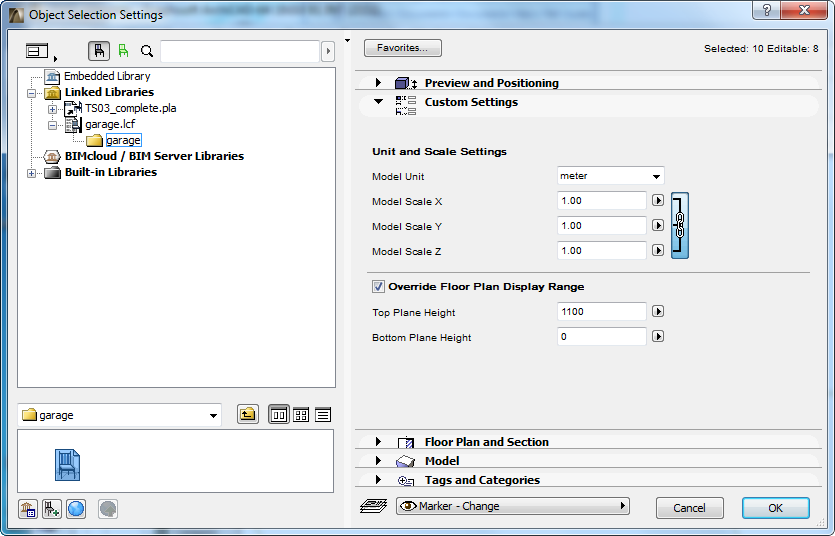Click the Custom Settings panel icon

point(406,105)
